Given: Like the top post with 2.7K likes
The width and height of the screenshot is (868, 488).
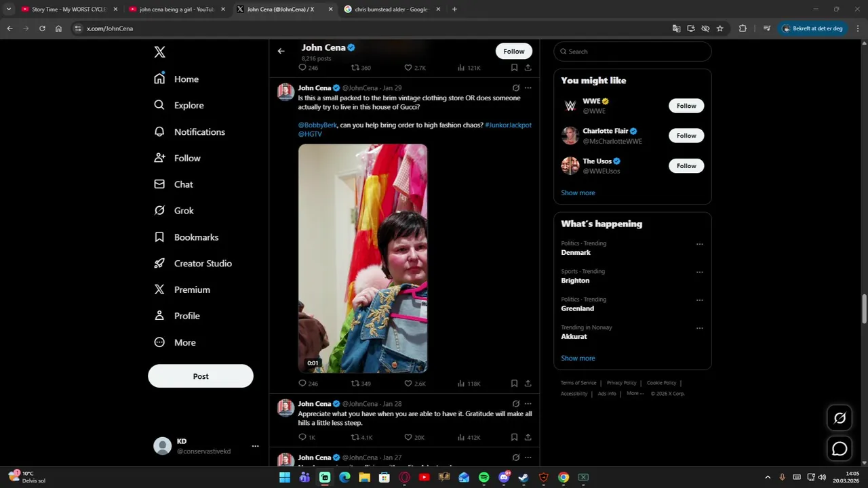Looking at the screenshot, I should (415, 68).
